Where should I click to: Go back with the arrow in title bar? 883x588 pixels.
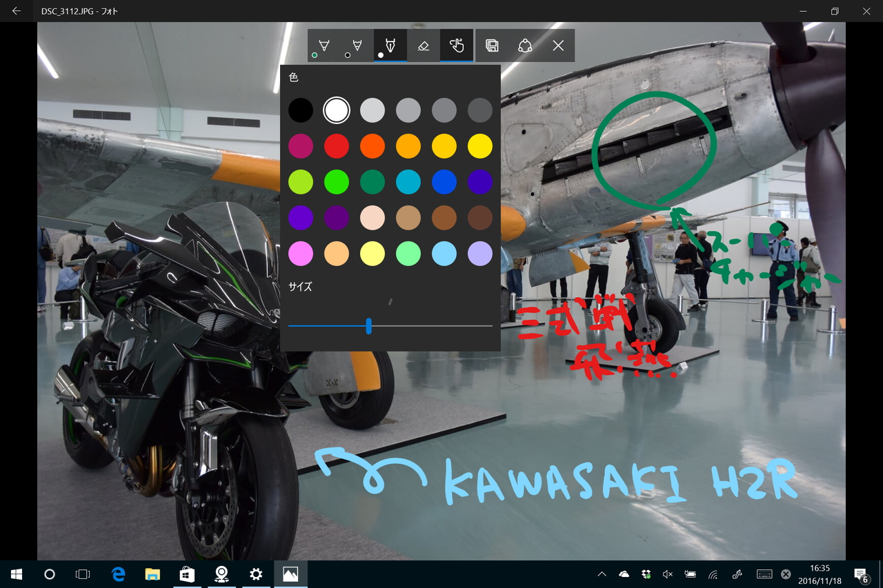coord(17,11)
